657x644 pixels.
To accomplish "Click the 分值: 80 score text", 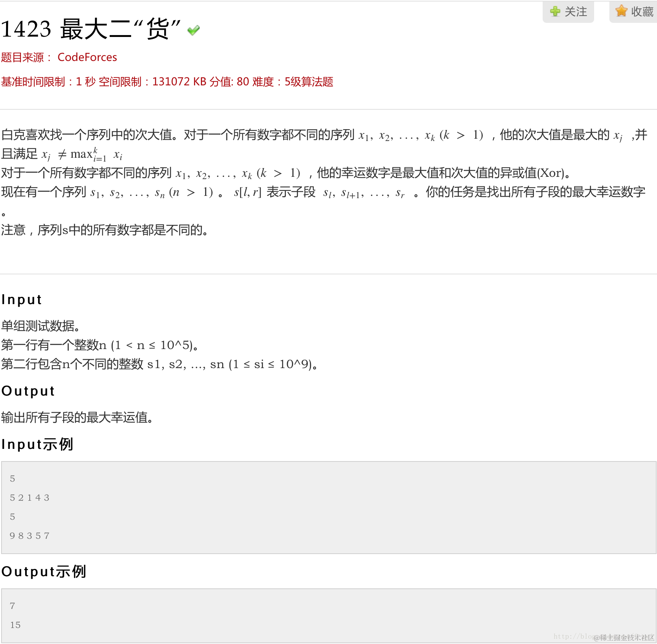I will 229,82.
